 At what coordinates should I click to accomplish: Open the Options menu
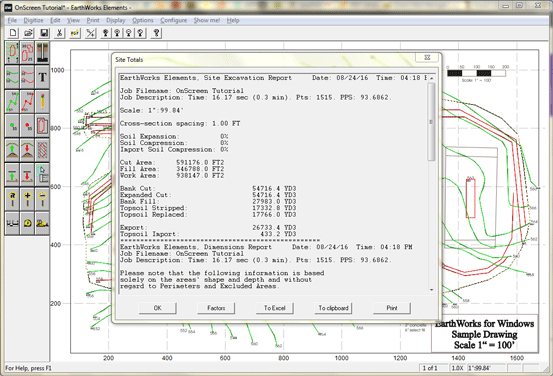(143, 20)
